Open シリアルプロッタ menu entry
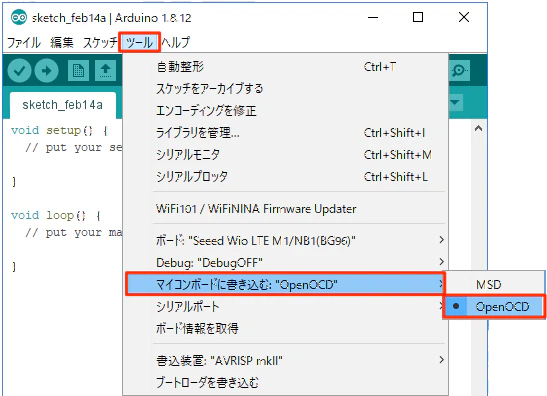547x396 pixels. point(285,177)
